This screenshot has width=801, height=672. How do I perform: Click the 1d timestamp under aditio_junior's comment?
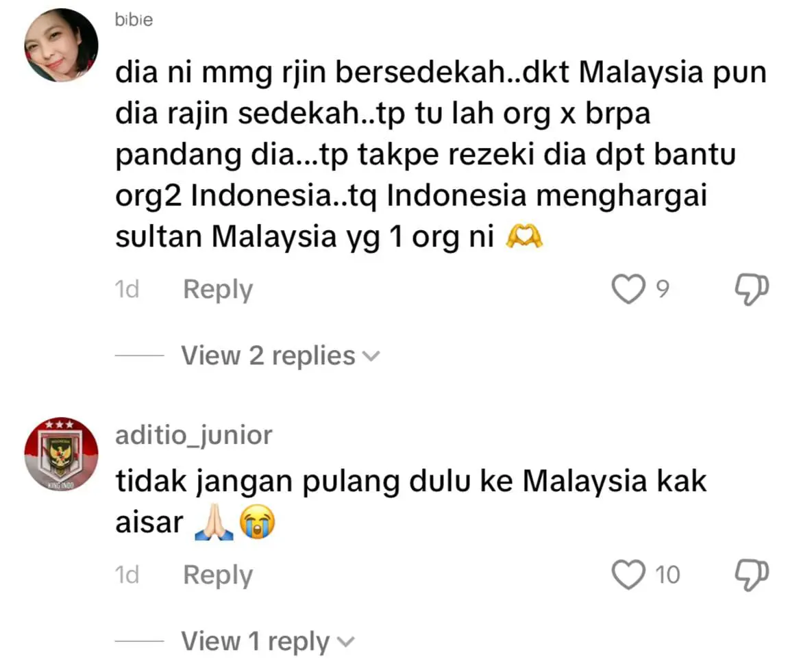click(x=127, y=575)
